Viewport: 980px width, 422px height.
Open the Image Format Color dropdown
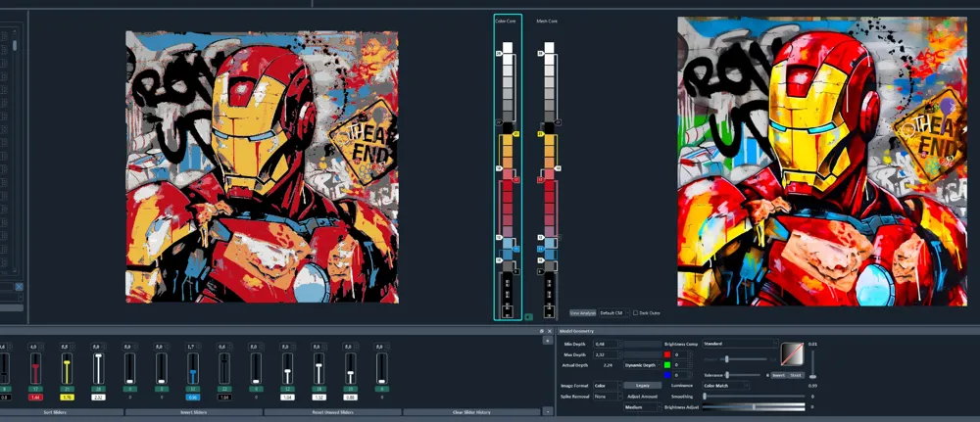[608, 386]
